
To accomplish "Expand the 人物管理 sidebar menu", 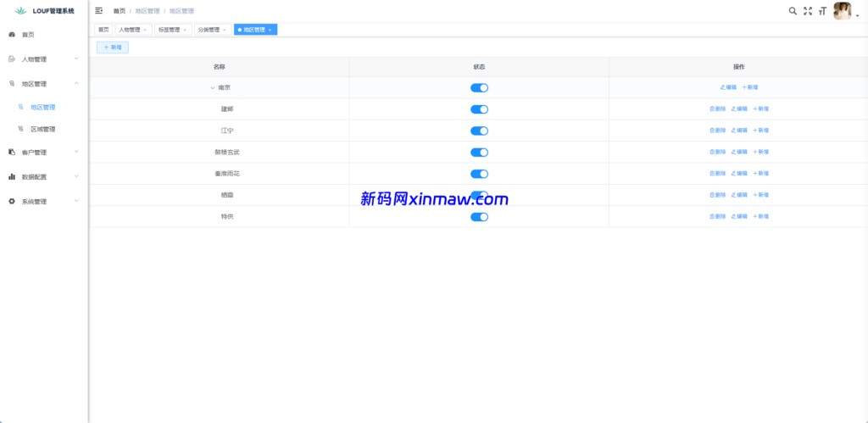I will point(76,58).
